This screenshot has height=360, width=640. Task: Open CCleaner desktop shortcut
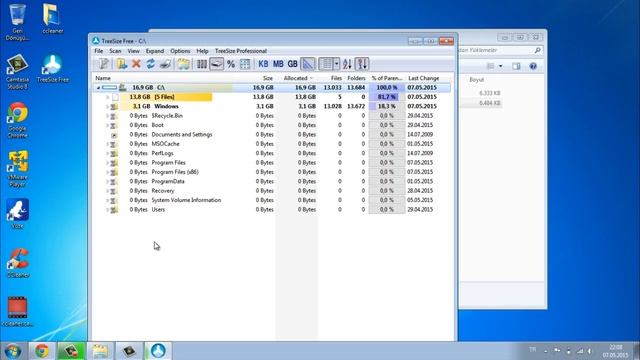point(18,263)
